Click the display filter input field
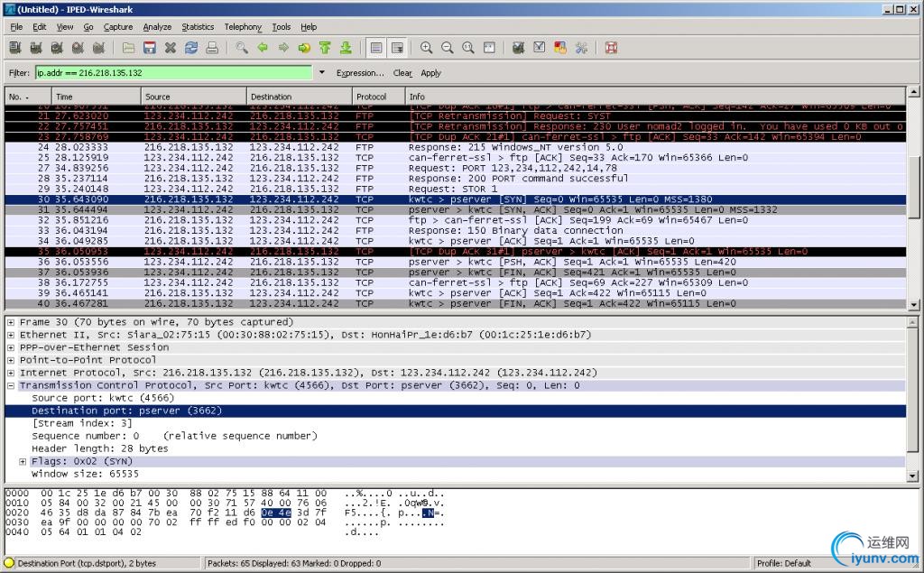The height and width of the screenshot is (573, 924). [x=173, y=73]
